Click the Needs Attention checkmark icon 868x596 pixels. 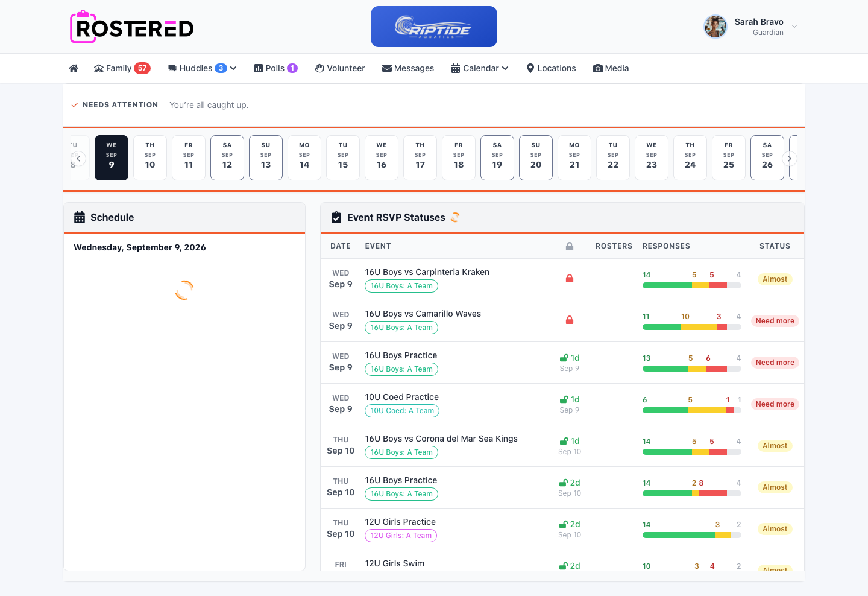(x=75, y=105)
